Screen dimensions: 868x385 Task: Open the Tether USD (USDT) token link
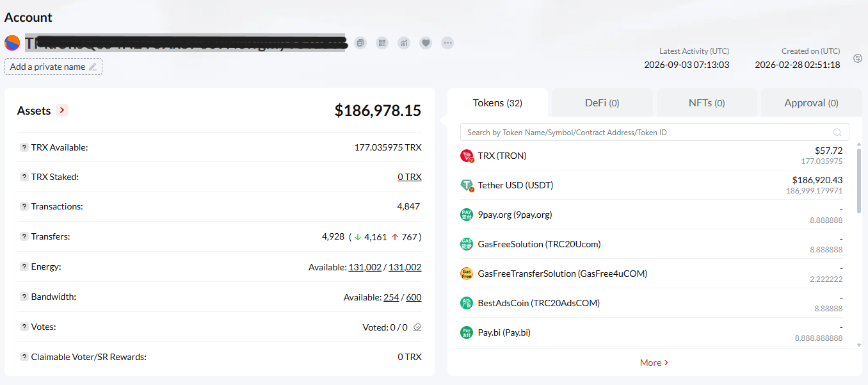coord(516,185)
